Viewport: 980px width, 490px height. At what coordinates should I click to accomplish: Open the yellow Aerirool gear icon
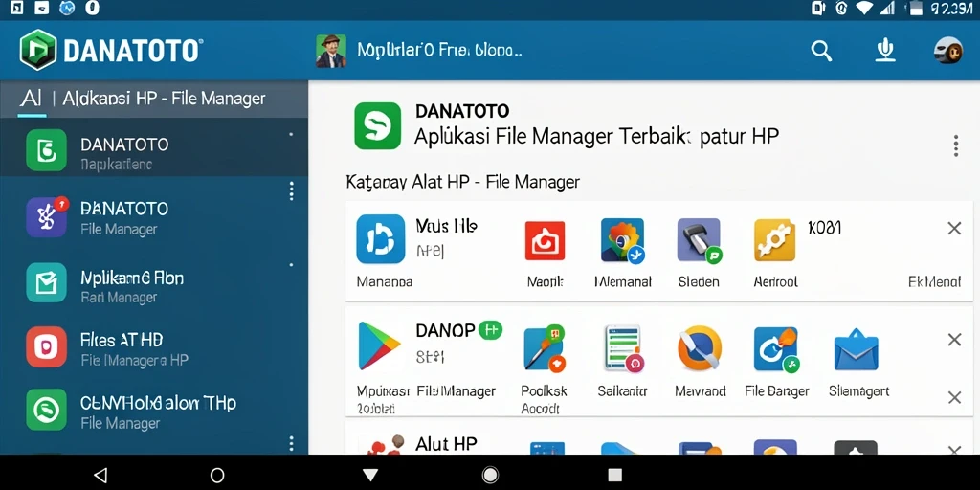click(x=774, y=240)
